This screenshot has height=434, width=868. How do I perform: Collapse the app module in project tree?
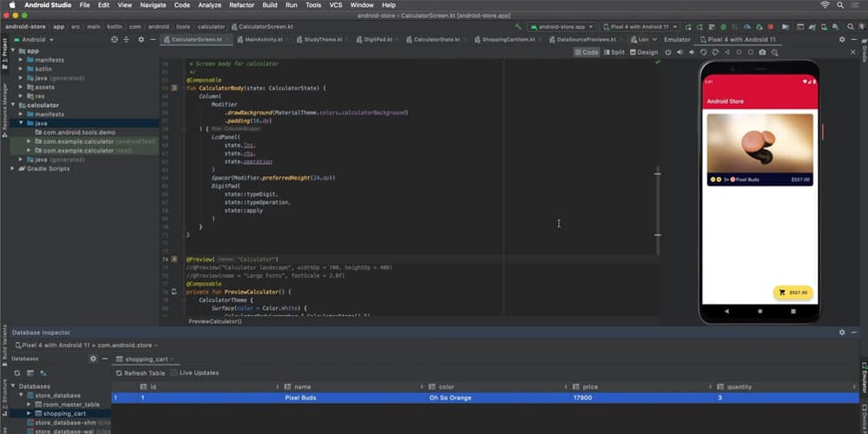13,51
